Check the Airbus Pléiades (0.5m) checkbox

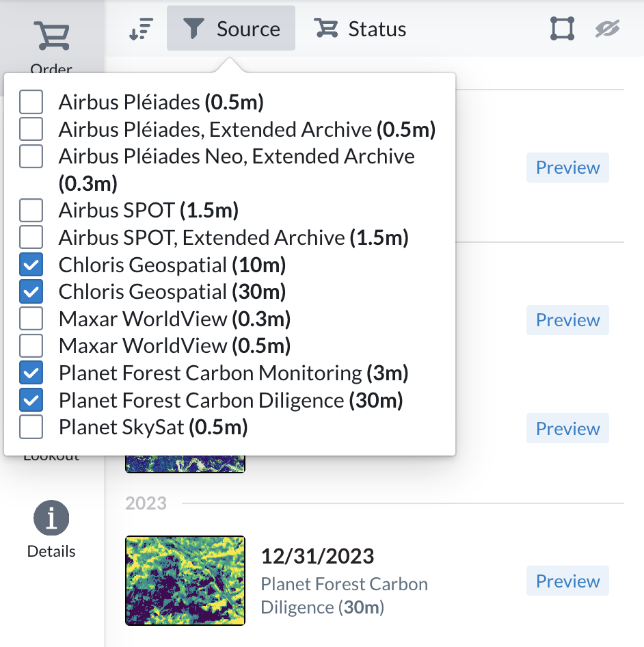click(x=31, y=102)
